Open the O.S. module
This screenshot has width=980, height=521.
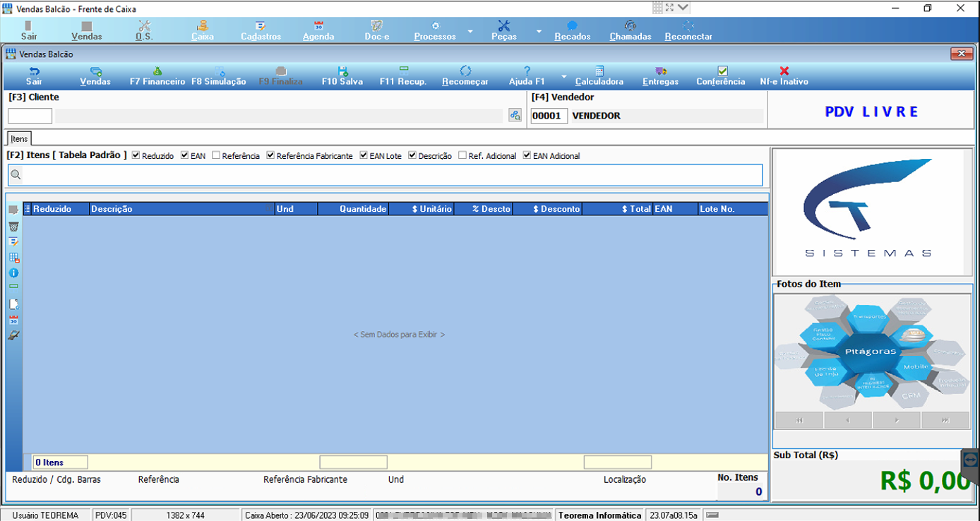pos(145,30)
